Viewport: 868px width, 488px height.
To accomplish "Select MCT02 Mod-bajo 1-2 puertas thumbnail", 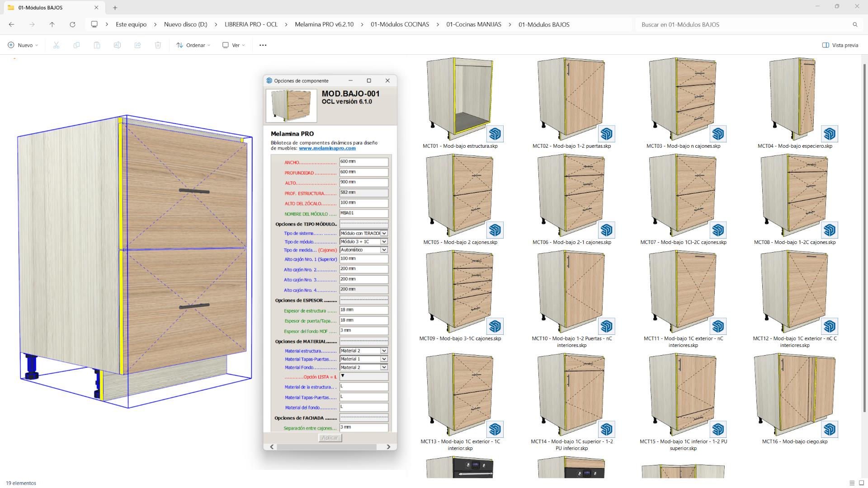I will pos(571,99).
